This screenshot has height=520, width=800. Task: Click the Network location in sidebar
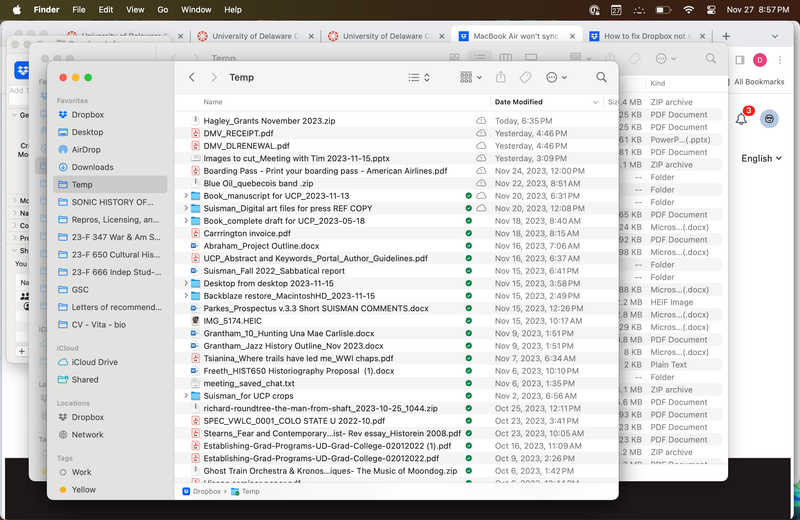[87, 435]
